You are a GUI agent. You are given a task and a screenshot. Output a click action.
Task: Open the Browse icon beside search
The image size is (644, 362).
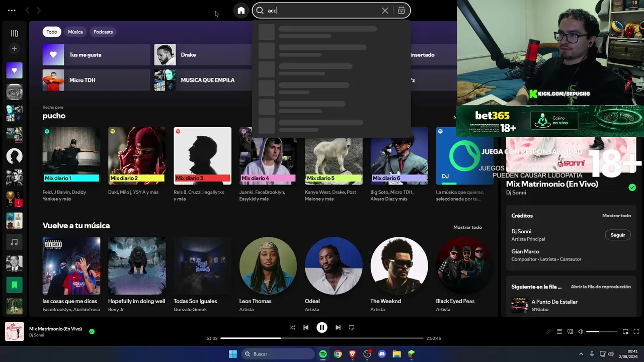[x=401, y=11]
